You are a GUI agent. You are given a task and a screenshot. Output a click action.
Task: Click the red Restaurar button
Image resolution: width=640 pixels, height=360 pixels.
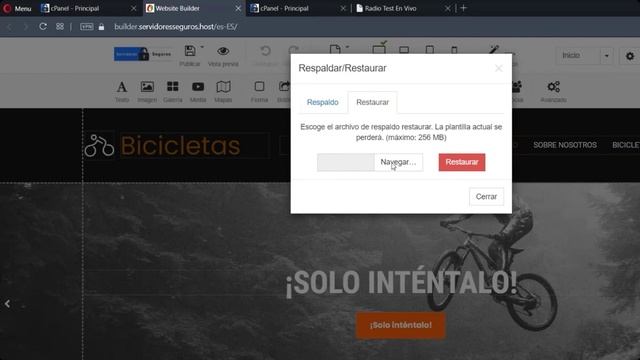(x=462, y=162)
